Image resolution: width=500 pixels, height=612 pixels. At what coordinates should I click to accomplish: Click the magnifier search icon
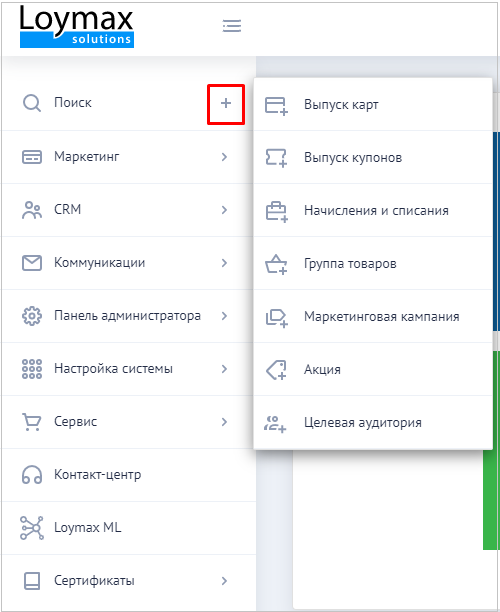[x=32, y=103]
